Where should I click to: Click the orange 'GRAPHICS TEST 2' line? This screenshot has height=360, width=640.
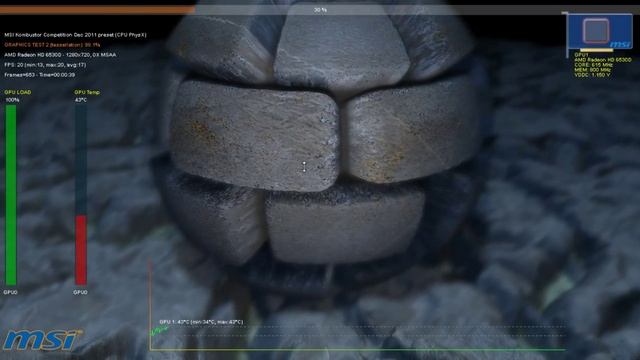point(52,45)
